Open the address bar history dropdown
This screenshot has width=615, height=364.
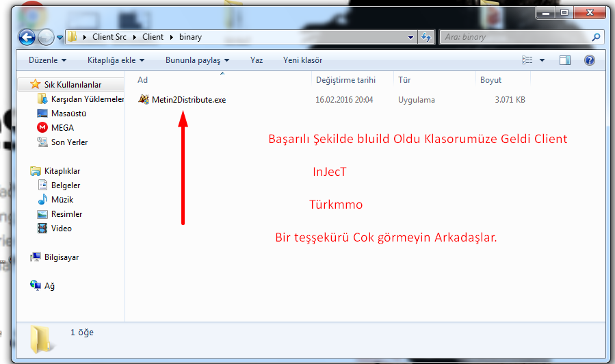[x=410, y=37]
